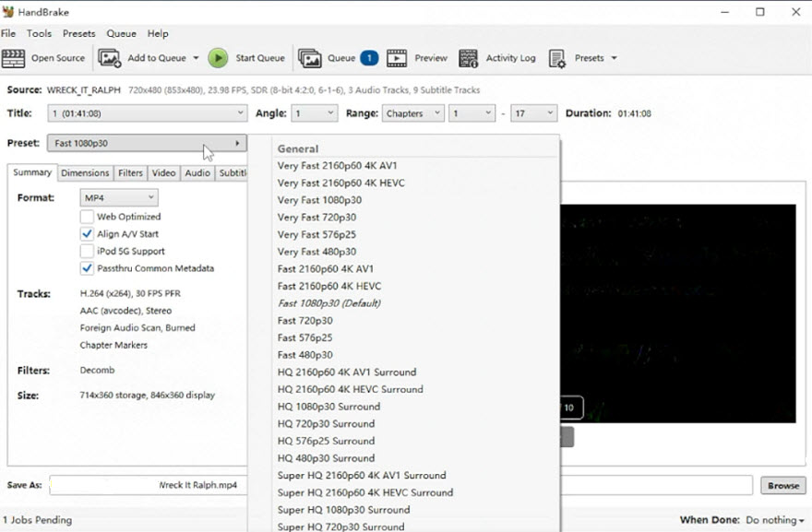Click the Save As file path field

[x=401, y=485]
